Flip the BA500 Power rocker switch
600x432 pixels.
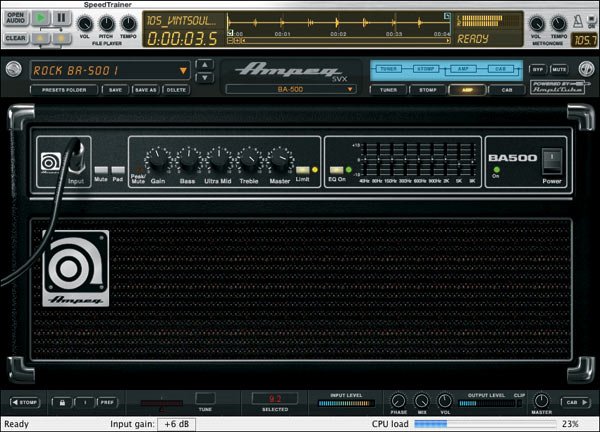(552, 161)
